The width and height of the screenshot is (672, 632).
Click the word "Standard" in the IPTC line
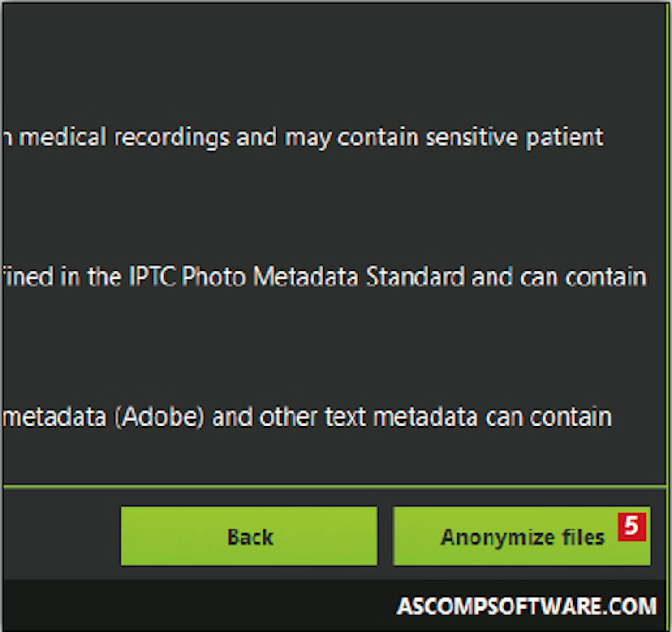coord(415,277)
